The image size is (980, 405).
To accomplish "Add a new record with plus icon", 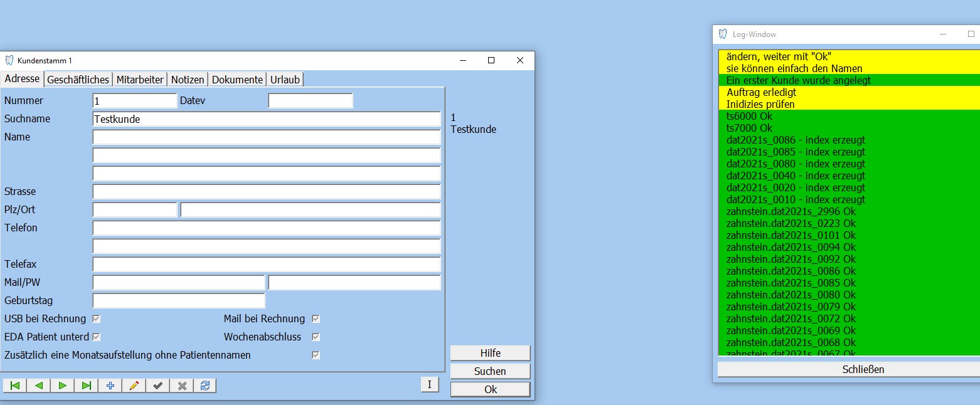I will click(x=110, y=386).
